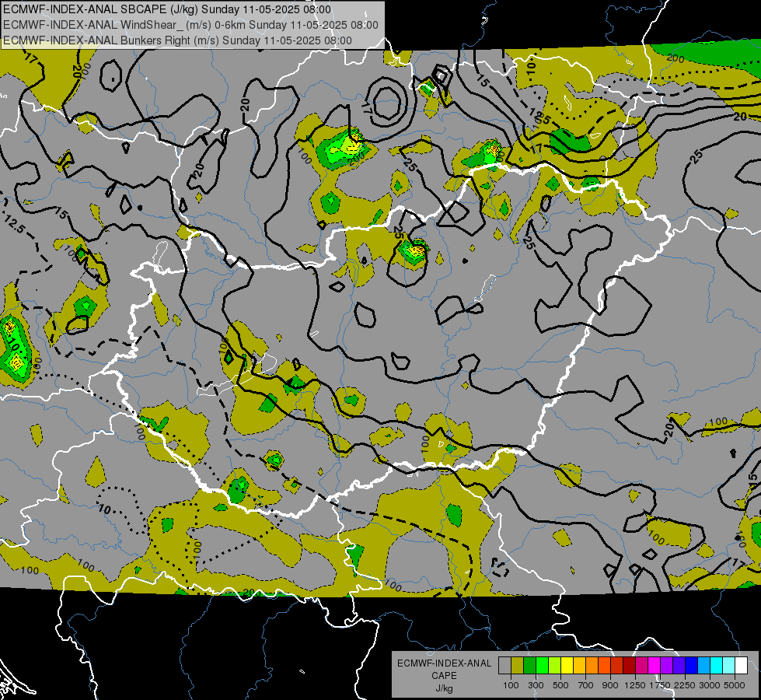
Task: Select the yellow-green legend swatch
Action: pyautogui.click(x=555, y=666)
